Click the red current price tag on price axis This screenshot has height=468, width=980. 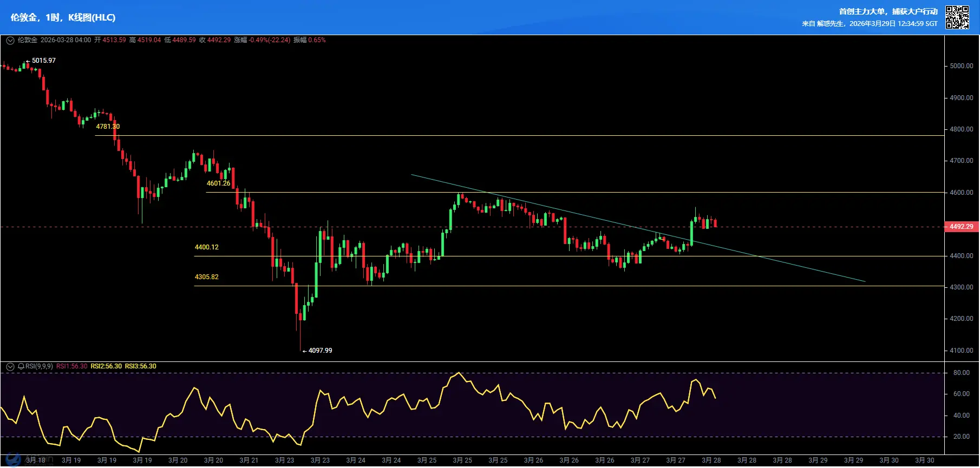click(962, 227)
